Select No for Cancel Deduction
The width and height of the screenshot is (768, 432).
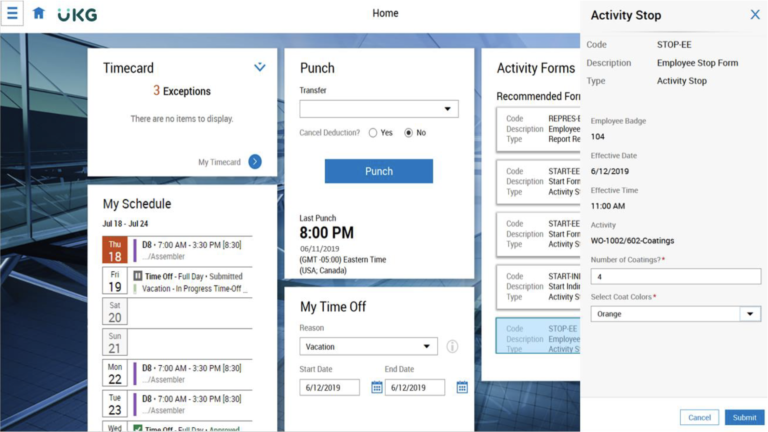[409, 132]
